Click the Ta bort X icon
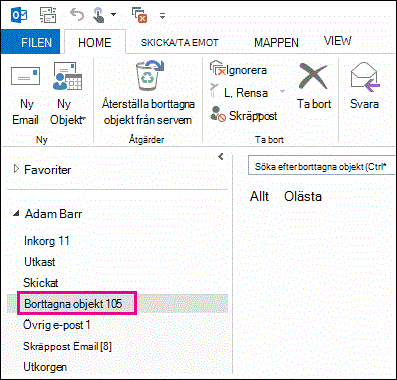The width and height of the screenshot is (397, 380). tap(313, 77)
